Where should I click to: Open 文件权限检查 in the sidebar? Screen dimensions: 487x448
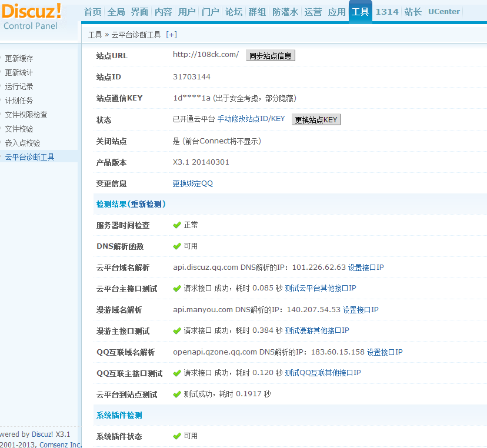pos(26,115)
